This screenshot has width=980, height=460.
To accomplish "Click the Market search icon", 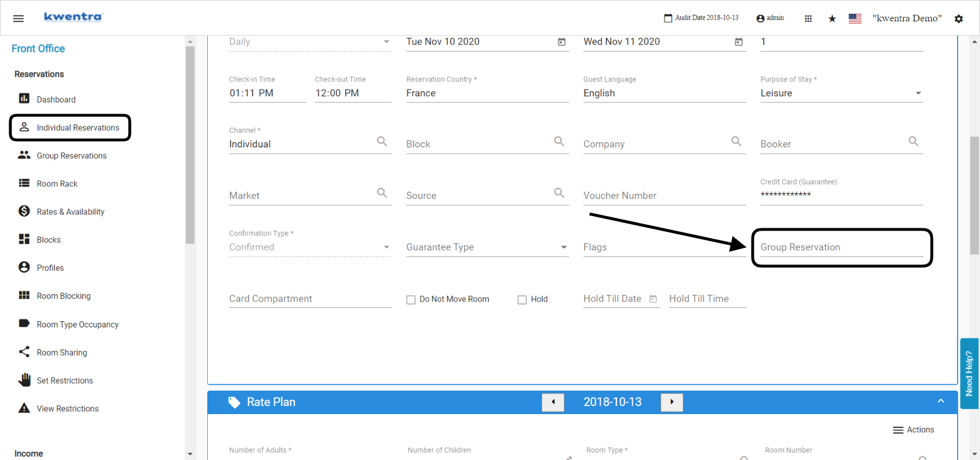I will click(x=382, y=193).
